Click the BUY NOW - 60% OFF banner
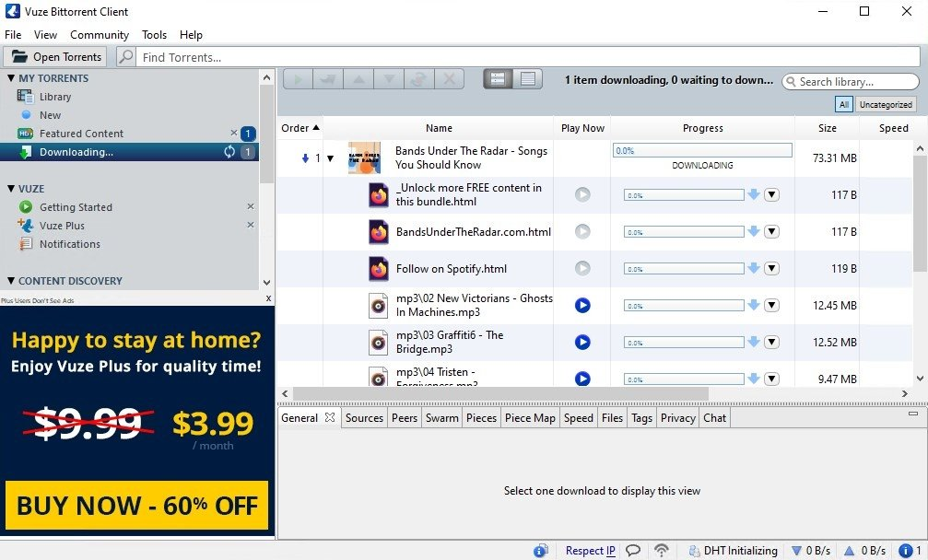Viewport: 928px width, 560px height. point(136,505)
